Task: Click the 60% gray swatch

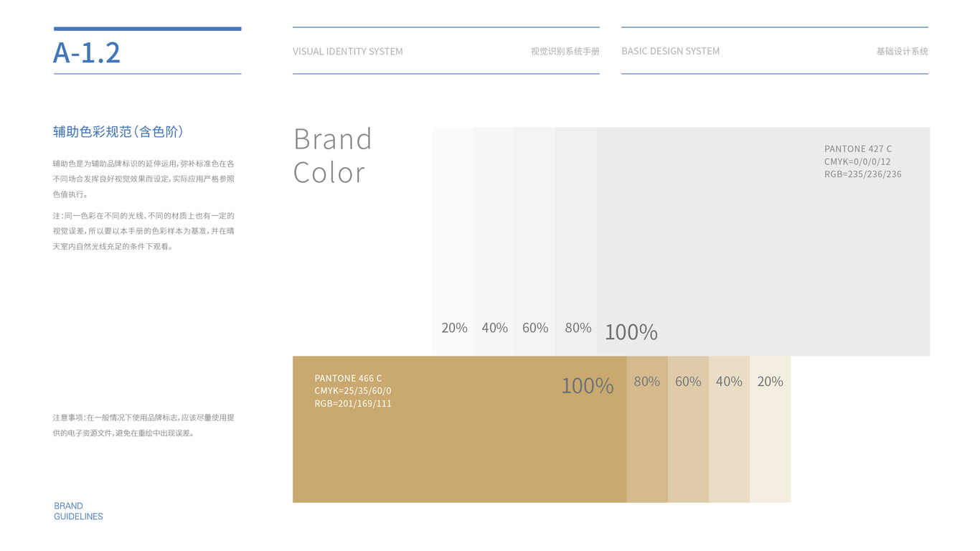Action: tap(534, 242)
